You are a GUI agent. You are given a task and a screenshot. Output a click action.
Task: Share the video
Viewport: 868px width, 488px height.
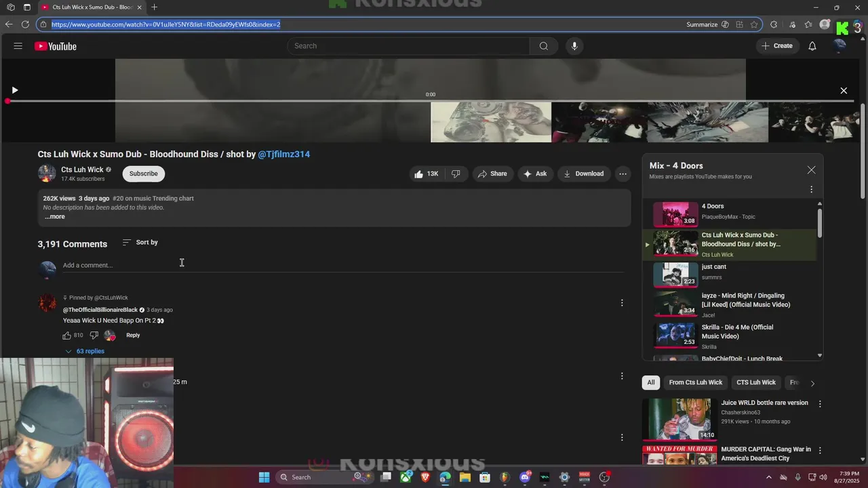pyautogui.click(x=492, y=174)
